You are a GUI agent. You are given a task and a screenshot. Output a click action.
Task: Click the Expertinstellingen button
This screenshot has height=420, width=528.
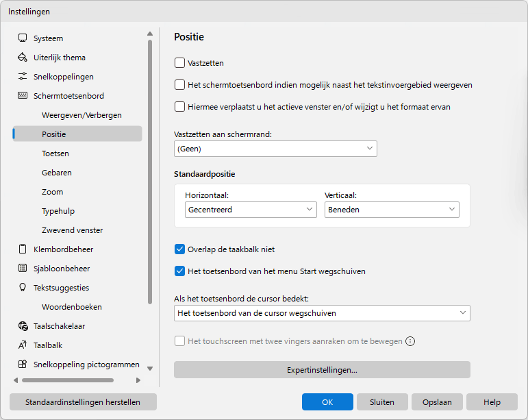[323, 370]
